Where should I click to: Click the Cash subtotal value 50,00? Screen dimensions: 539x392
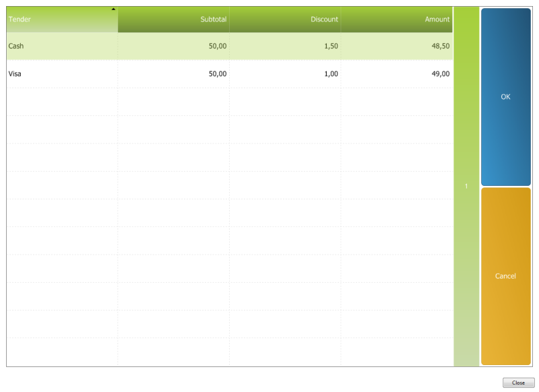[x=217, y=46]
